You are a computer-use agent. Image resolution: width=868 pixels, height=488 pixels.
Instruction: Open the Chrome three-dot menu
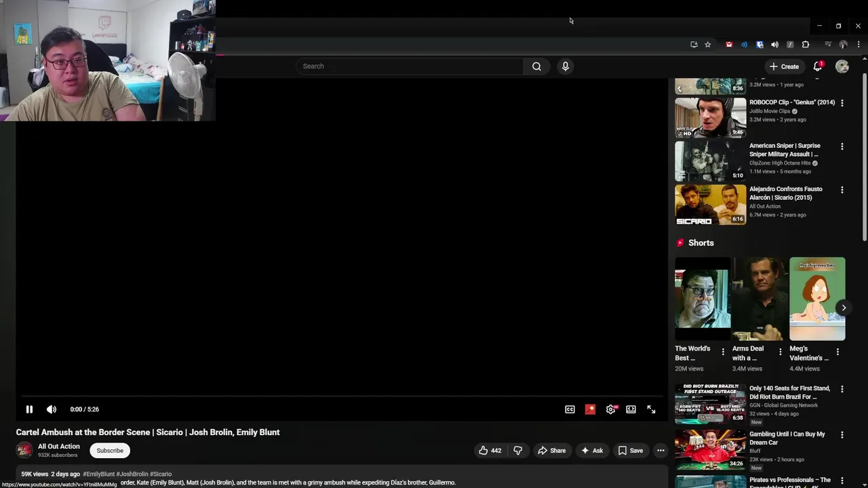coord(859,45)
